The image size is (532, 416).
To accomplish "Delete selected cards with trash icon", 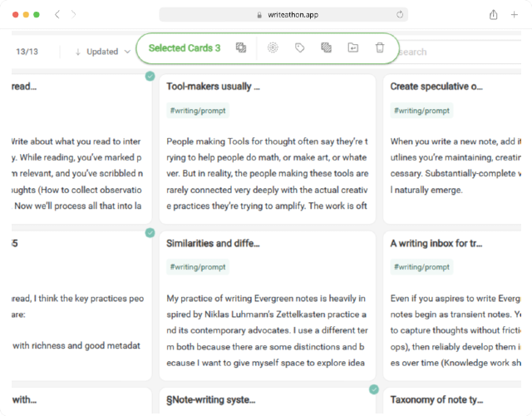I will pos(380,47).
